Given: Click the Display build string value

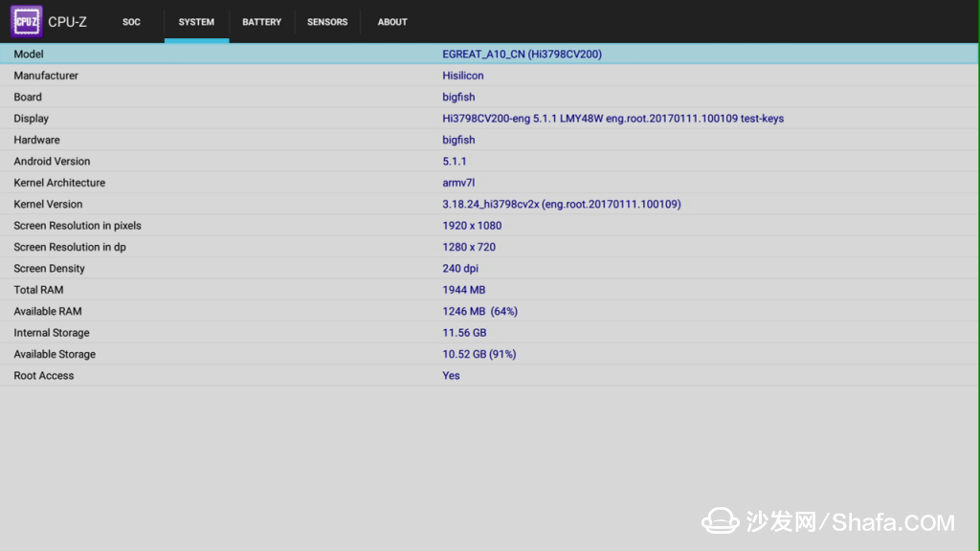Looking at the screenshot, I should click(613, 119).
